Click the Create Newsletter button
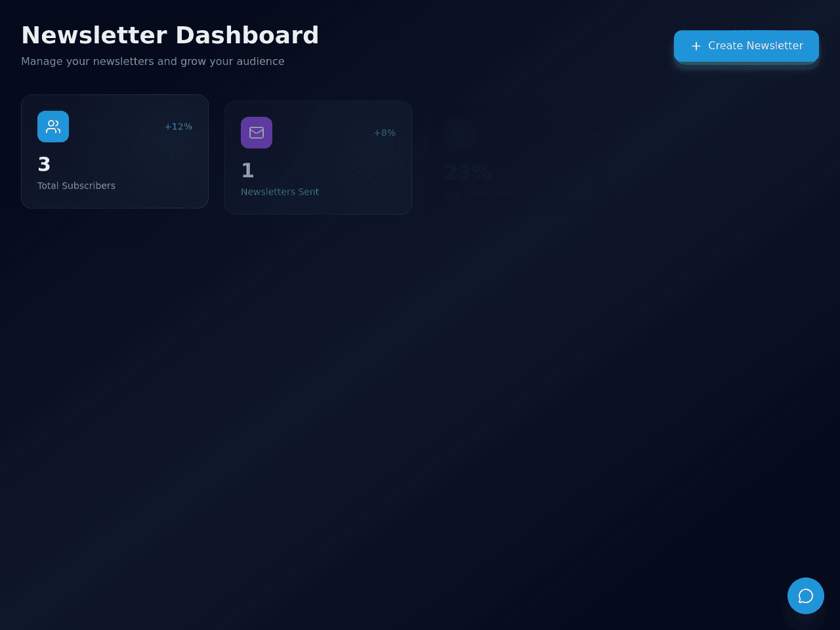840x630 pixels. tap(746, 46)
